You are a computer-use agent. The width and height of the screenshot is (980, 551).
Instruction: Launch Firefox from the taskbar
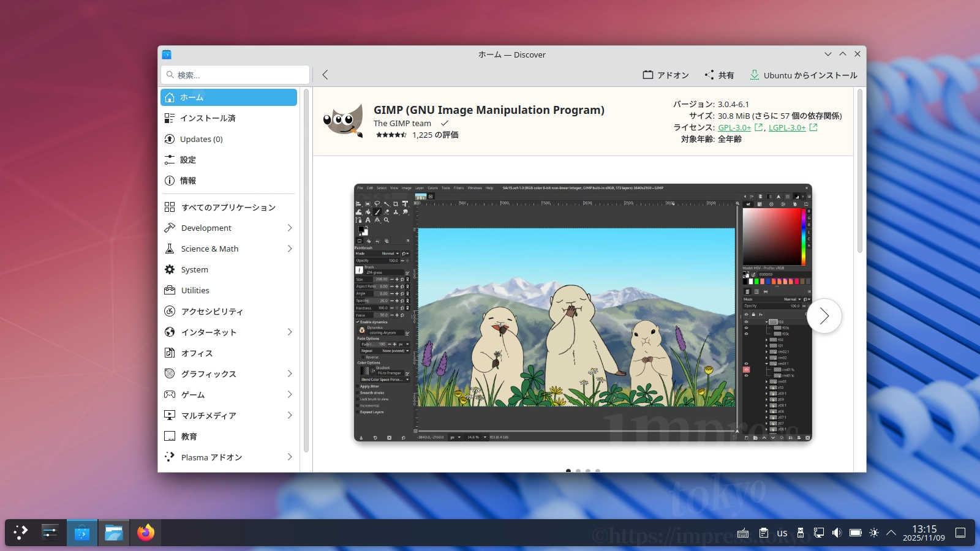[146, 533]
